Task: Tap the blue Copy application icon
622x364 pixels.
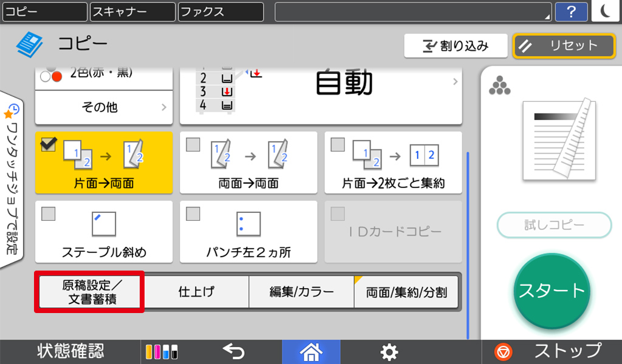Action: (x=29, y=44)
